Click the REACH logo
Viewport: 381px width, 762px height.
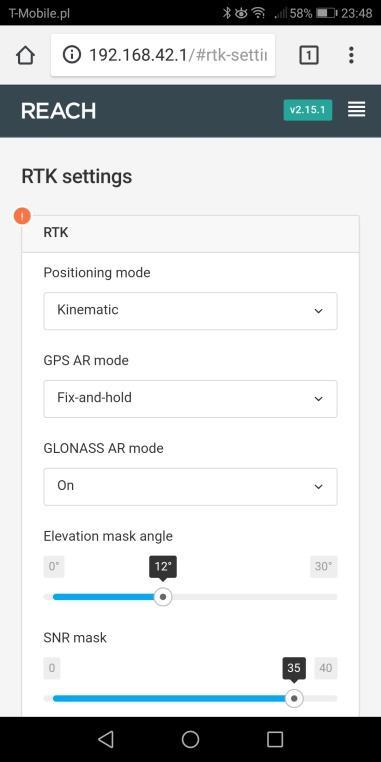tap(58, 111)
